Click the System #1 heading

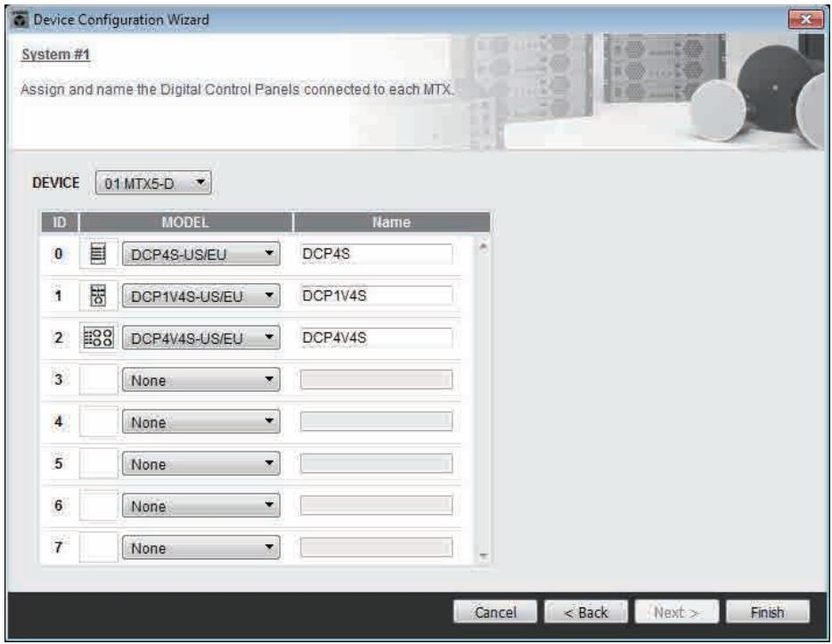55,54
